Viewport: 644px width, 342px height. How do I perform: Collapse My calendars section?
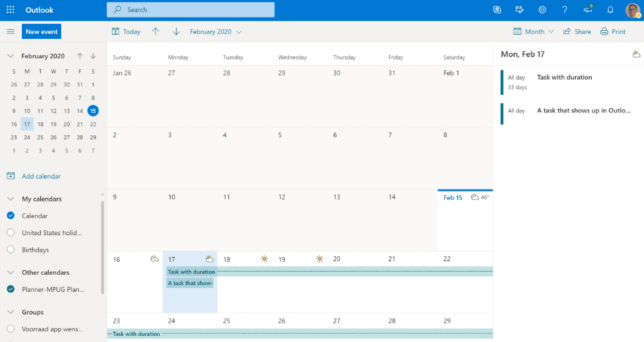tap(11, 199)
